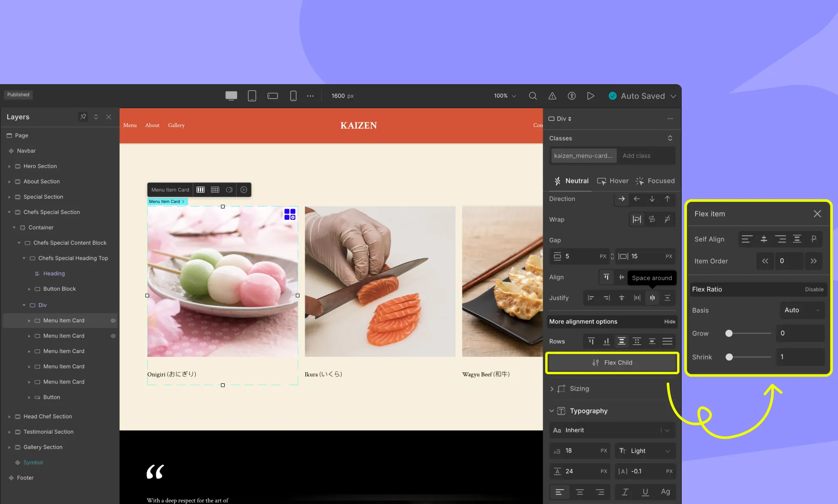
Task: Increase Item Order with double-right arrows
Action: [x=814, y=261]
